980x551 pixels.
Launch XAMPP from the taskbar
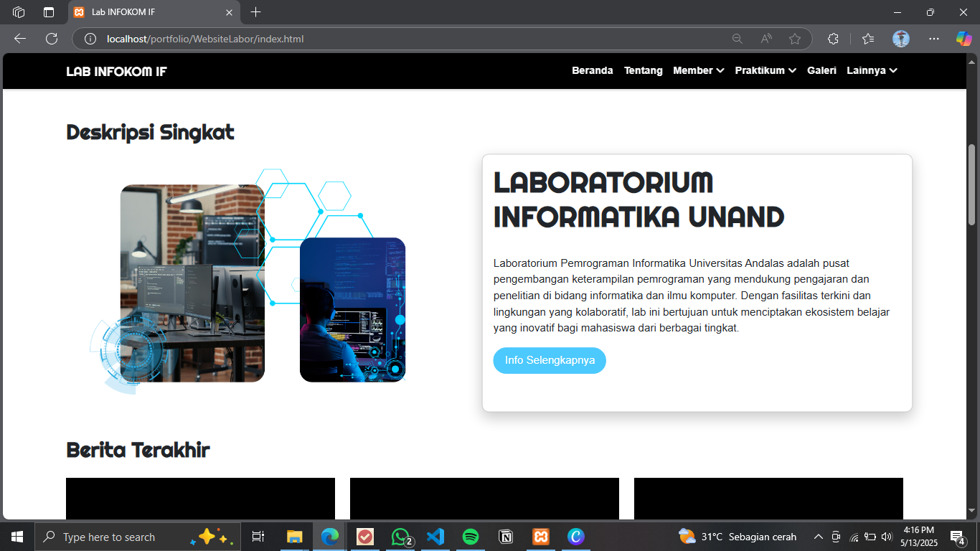coord(541,537)
